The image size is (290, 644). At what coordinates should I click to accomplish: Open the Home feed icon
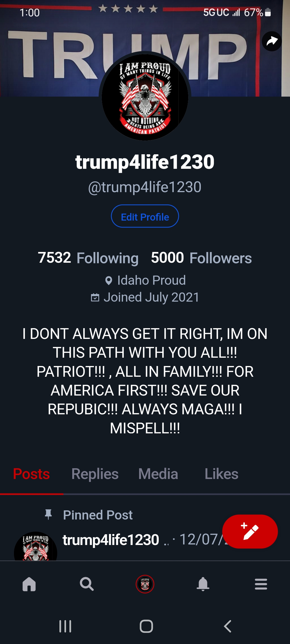tap(29, 584)
